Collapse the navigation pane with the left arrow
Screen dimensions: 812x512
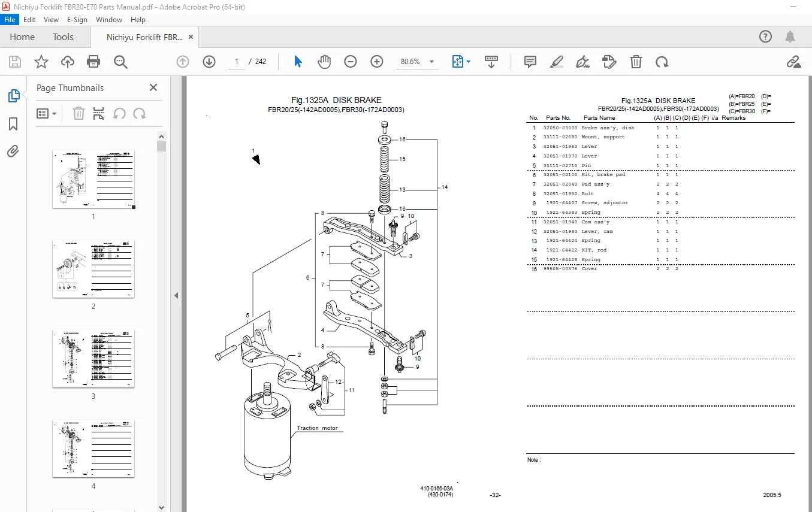177,295
